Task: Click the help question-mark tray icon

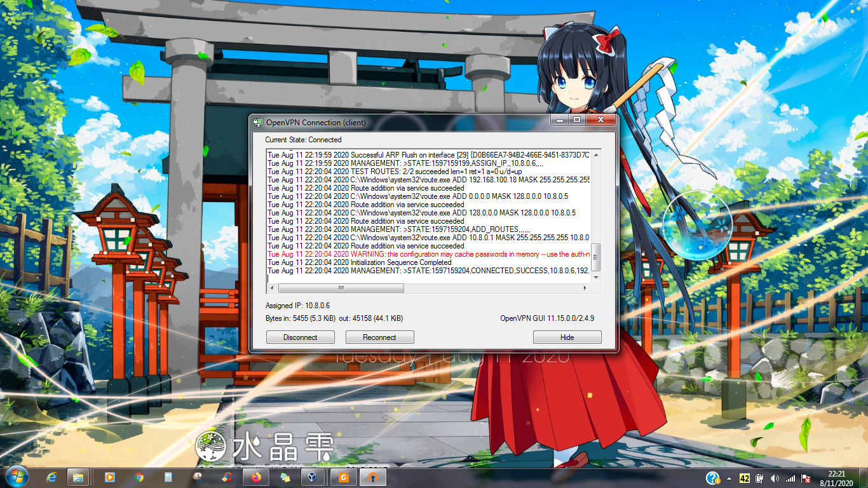Action: [713, 478]
